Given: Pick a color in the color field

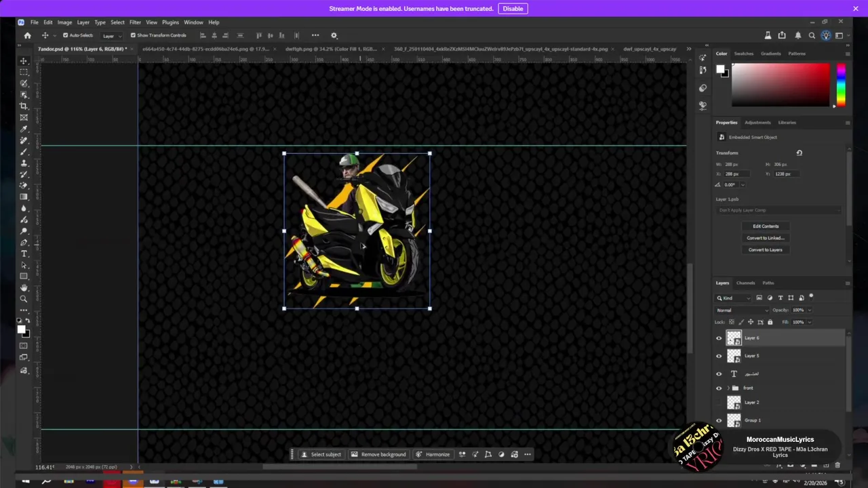Looking at the screenshot, I should pyautogui.click(x=780, y=85).
